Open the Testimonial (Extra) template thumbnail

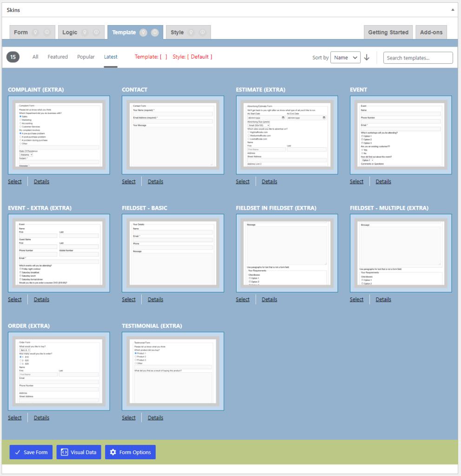tap(173, 371)
